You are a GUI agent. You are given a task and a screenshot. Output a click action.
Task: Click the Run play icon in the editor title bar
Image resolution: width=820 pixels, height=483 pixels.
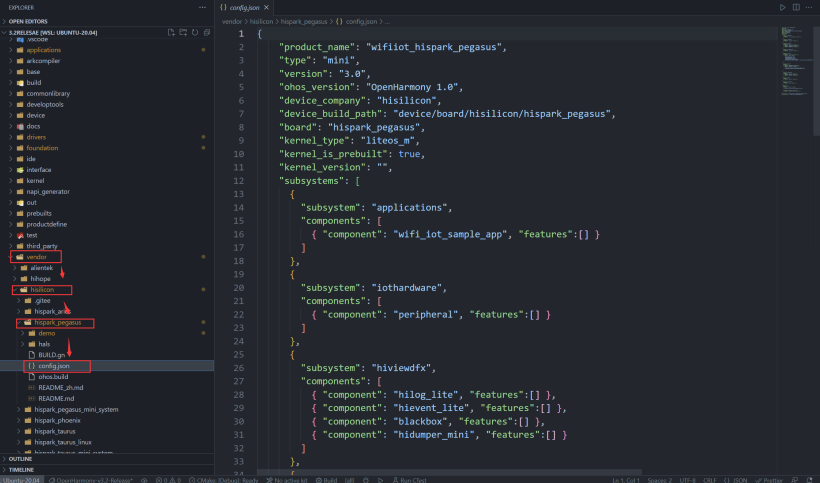coord(782,7)
